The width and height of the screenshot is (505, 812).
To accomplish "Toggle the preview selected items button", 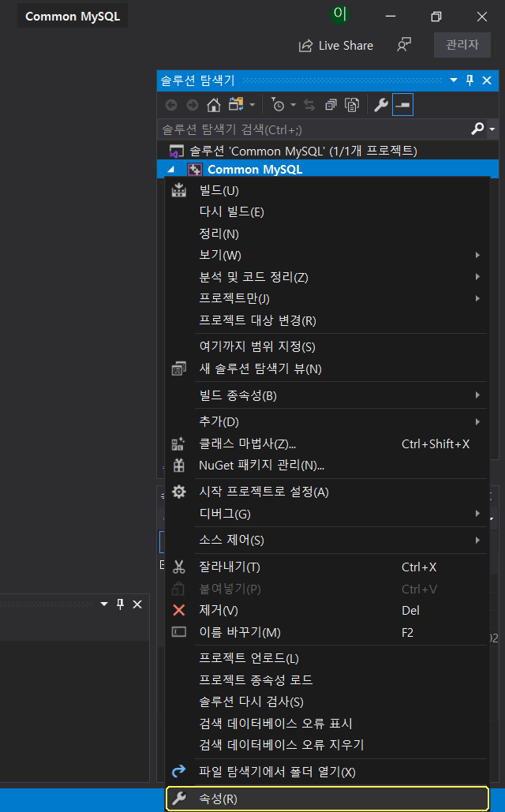I will pos(402,105).
